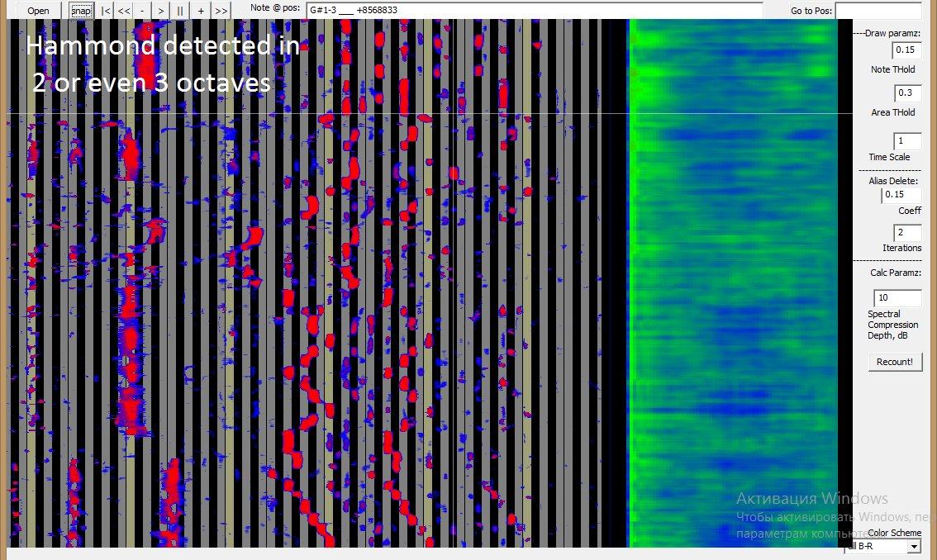The image size is (937, 560).
Task: Focus the Go to Pos input field
Action: [x=878, y=10]
